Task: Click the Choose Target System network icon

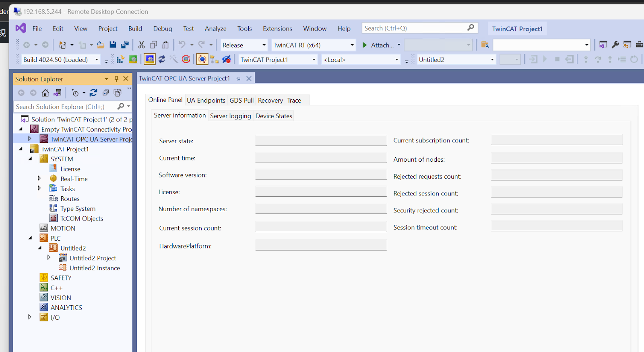Action: pyautogui.click(x=215, y=60)
